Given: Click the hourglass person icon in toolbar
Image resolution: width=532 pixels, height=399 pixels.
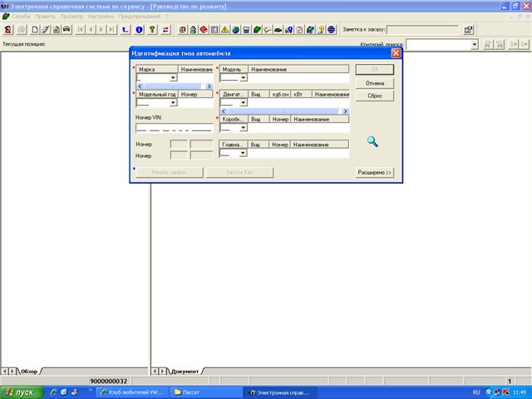Looking at the screenshot, I should [x=7, y=30].
